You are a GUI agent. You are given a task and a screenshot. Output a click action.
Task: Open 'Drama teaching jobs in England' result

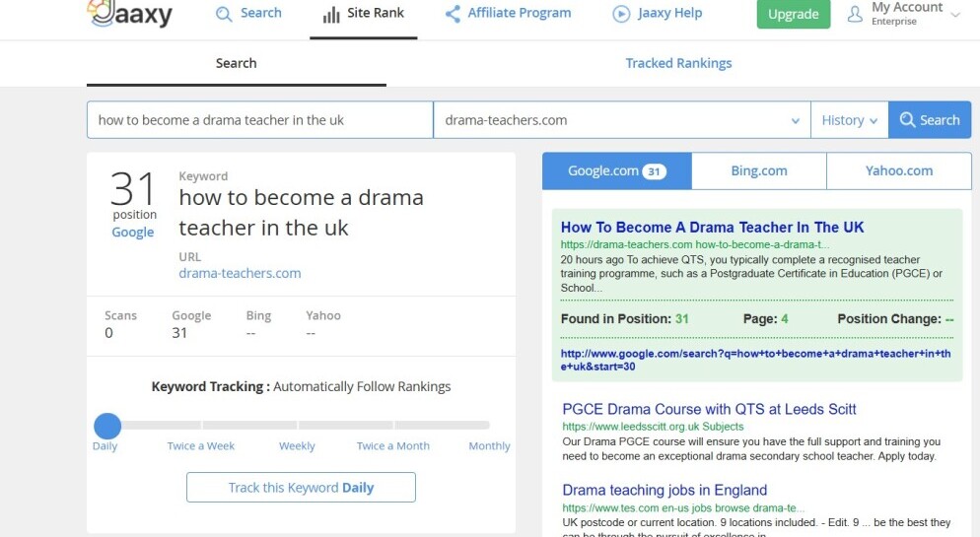click(665, 490)
